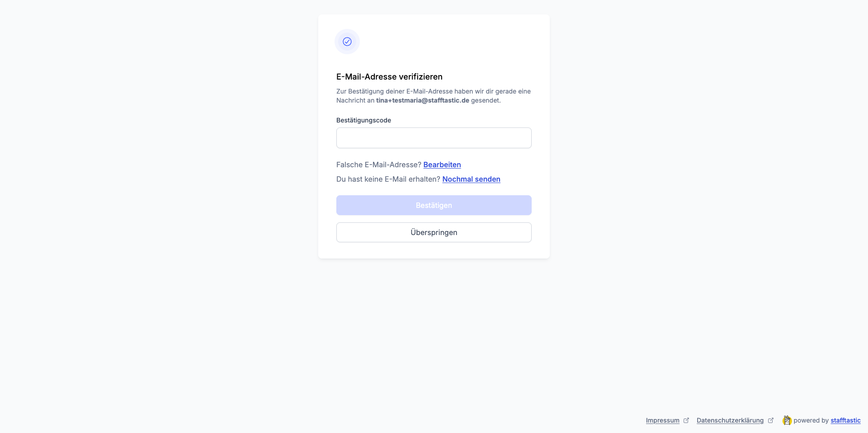This screenshot has height=433, width=868.
Task: Resend email via Nochmal senden link
Action: 471,179
